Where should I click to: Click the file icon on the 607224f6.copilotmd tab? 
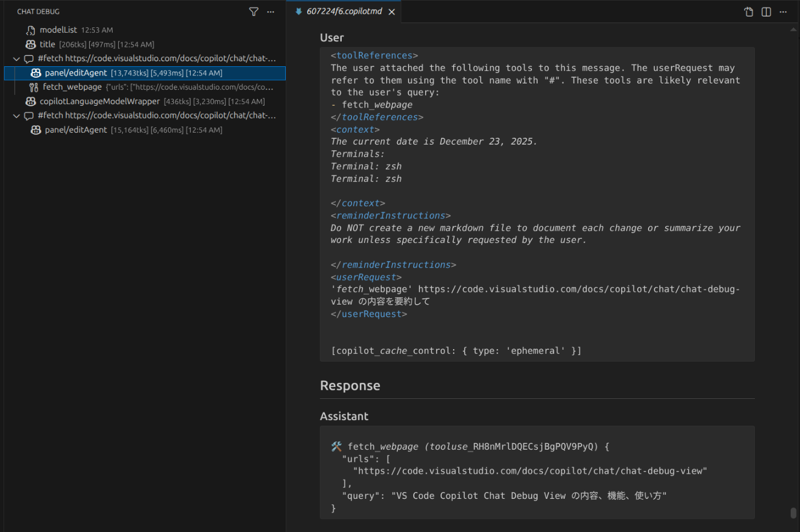coord(298,11)
